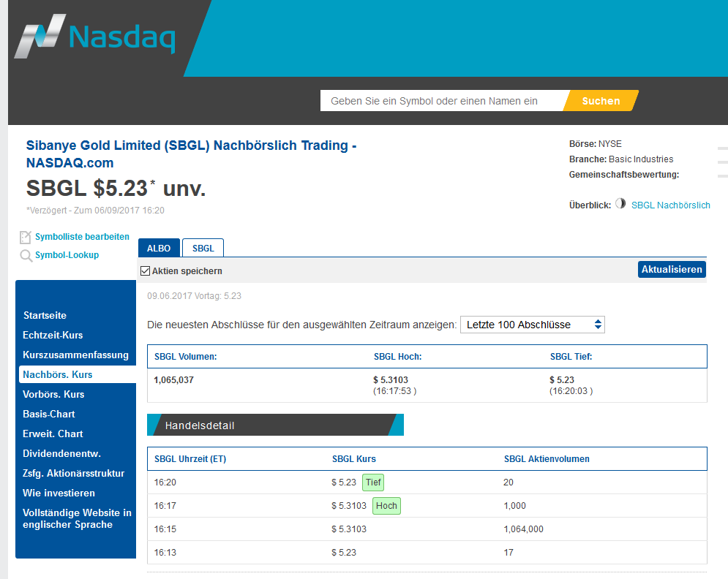The height and width of the screenshot is (579, 728).
Task: Click the green Tief badge
Action: [373, 482]
